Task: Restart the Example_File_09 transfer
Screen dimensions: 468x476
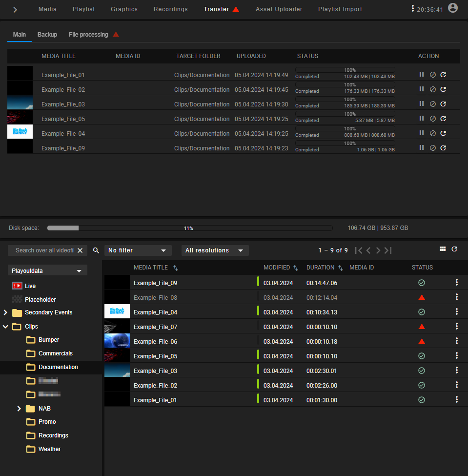Action: (x=443, y=147)
